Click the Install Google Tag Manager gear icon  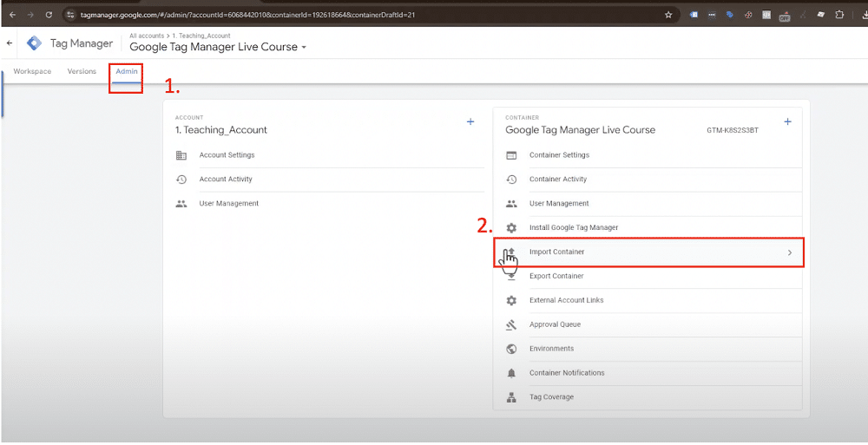[x=511, y=227]
